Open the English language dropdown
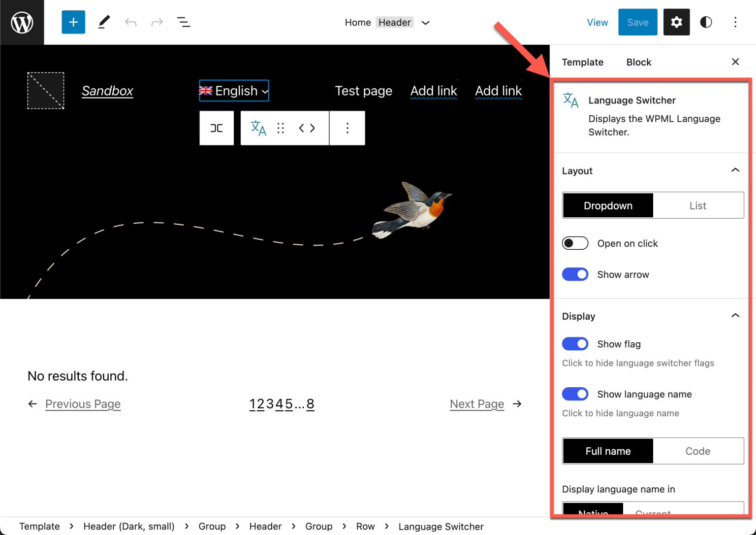The width and height of the screenshot is (756, 535). pos(234,91)
